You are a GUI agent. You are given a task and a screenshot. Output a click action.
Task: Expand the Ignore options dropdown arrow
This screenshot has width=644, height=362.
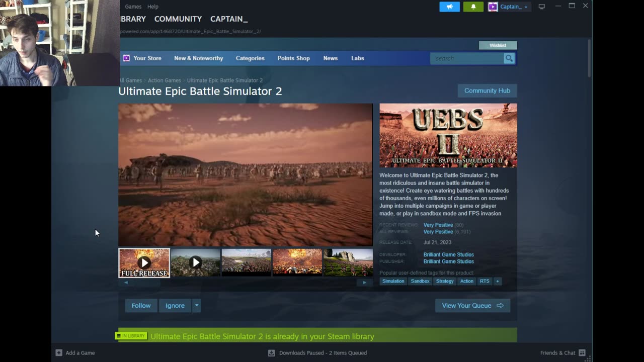197,306
